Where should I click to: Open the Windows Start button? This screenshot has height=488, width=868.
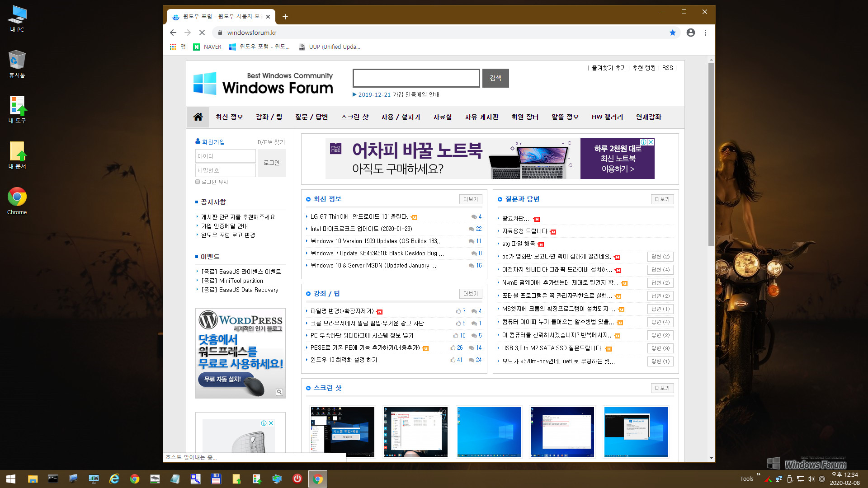[11, 479]
